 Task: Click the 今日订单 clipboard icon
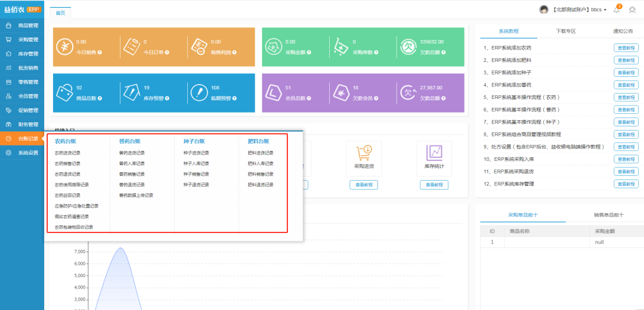coord(131,46)
